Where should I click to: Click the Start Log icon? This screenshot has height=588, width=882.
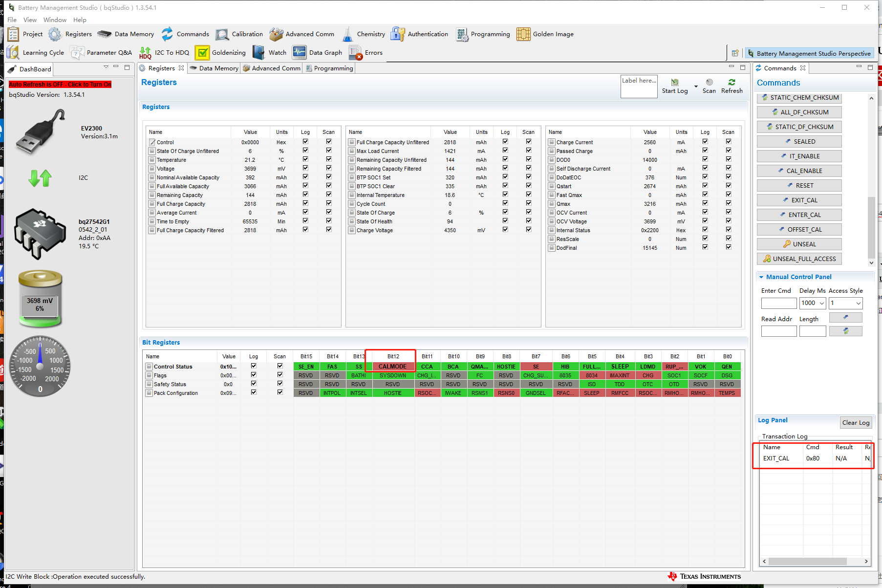point(675,82)
